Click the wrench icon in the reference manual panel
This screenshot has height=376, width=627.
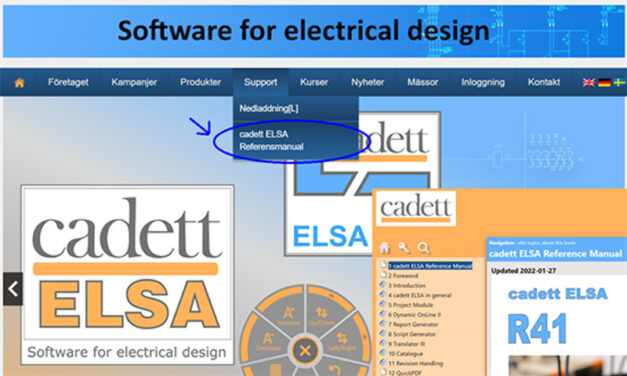click(x=404, y=248)
